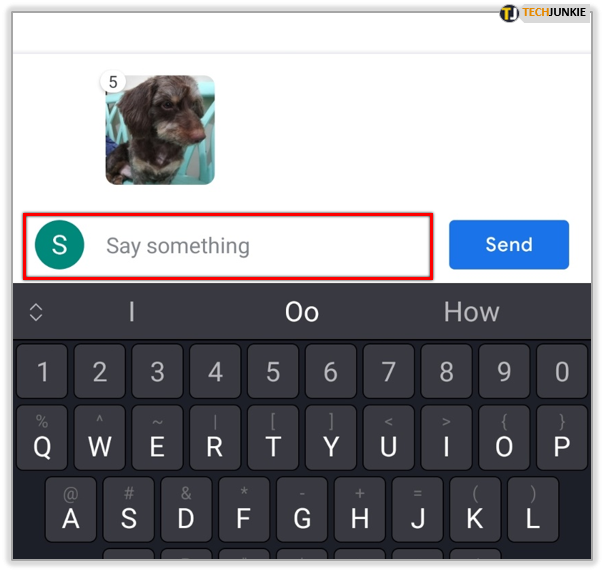Open the dog photo thumbnail

point(160,130)
